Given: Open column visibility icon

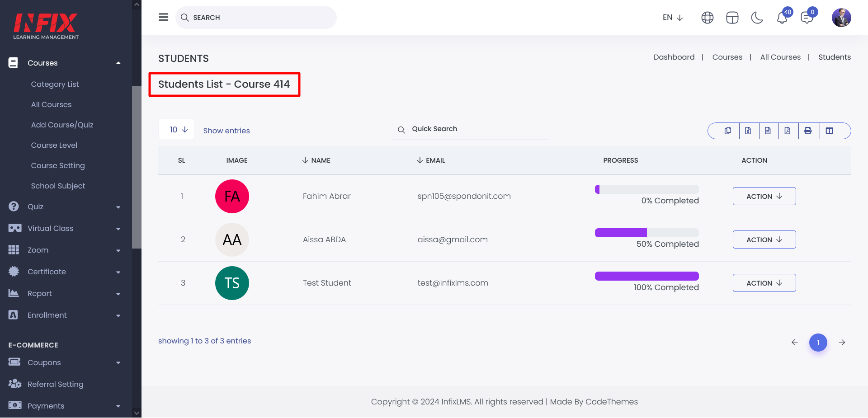Looking at the screenshot, I should pos(830,131).
